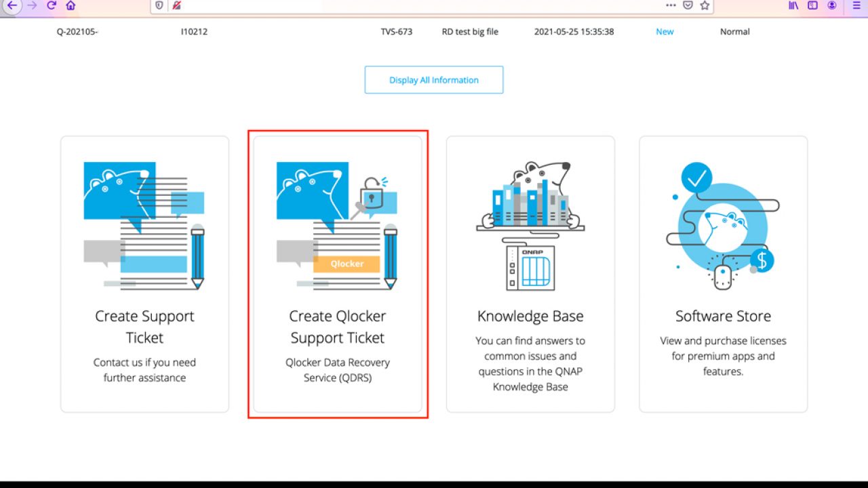Screen dimensions: 868x488
Task: Click the Knowledge Base bookshelf illustration
Action: (x=530, y=226)
